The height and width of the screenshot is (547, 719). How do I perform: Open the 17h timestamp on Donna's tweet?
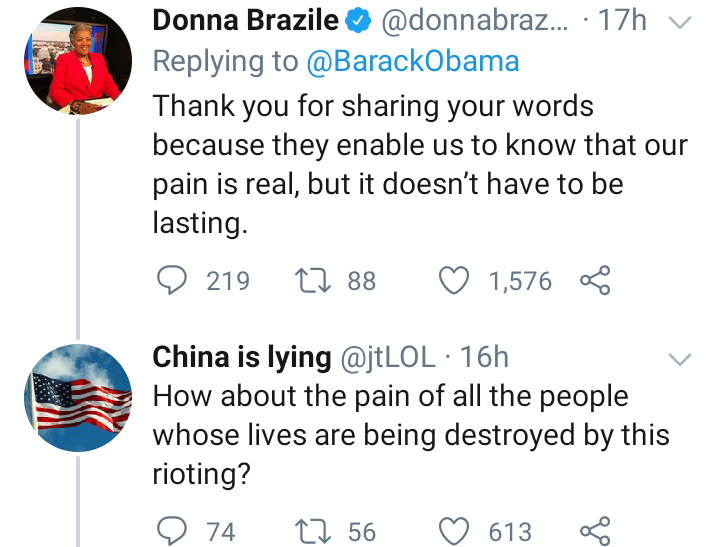[x=622, y=20]
